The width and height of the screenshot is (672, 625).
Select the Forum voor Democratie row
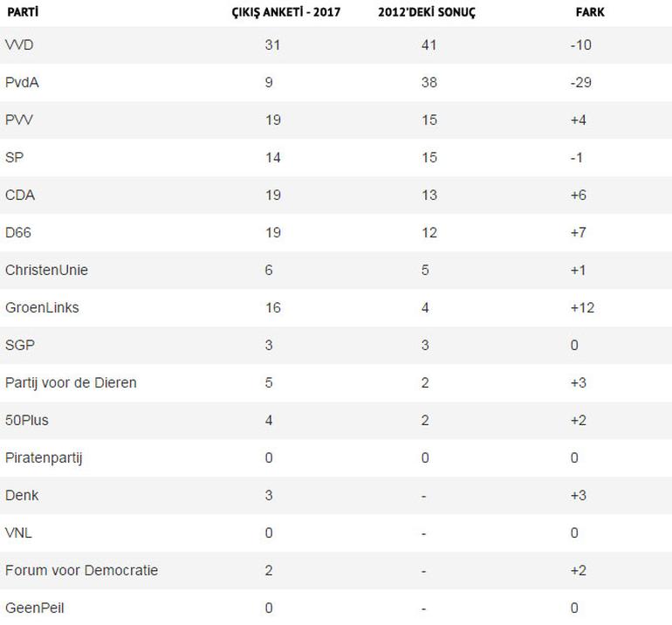pos(336,571)
